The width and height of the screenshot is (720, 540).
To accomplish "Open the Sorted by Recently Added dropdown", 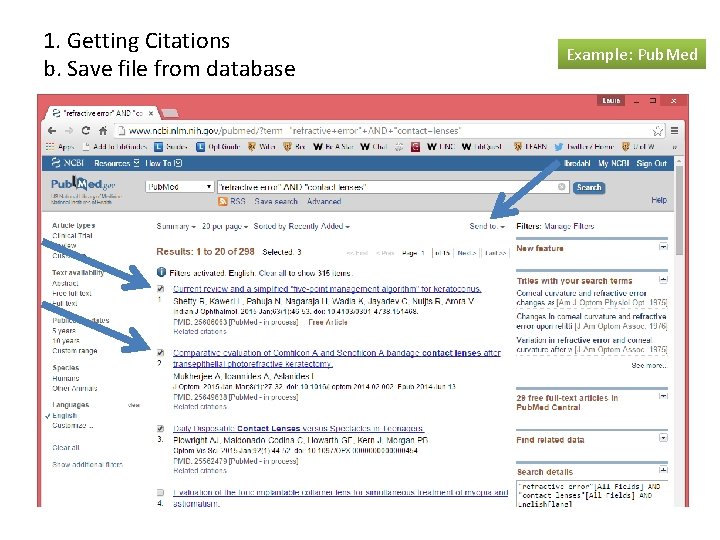I will [x=302, y=226].
